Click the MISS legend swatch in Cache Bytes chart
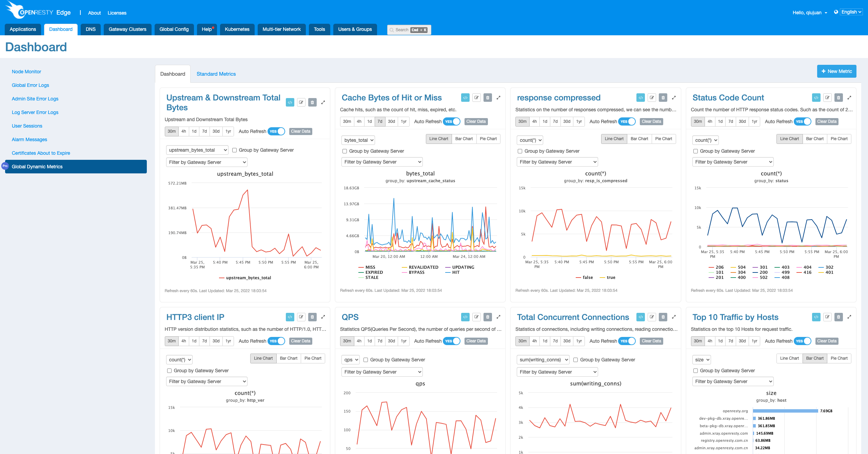This screenshot has height=454, width=868. point(361,267)
